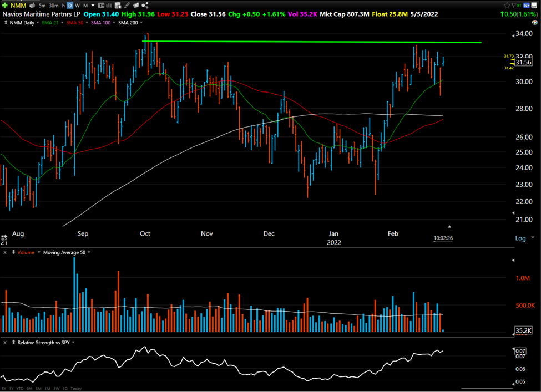Switch to the 5m time frame
This screenshot has height=392, width=541.
[x=42, y=6]
